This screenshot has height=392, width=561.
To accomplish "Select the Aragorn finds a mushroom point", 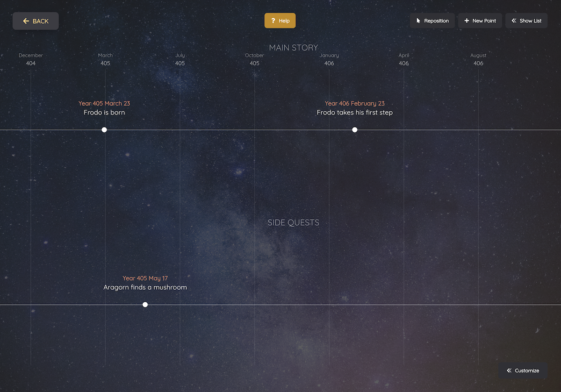I will coord(145,304).
